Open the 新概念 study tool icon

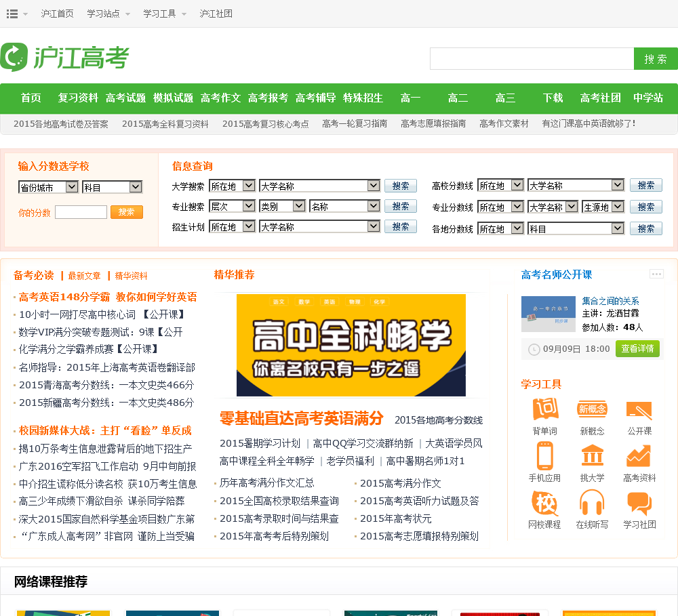tap(592, 409)
